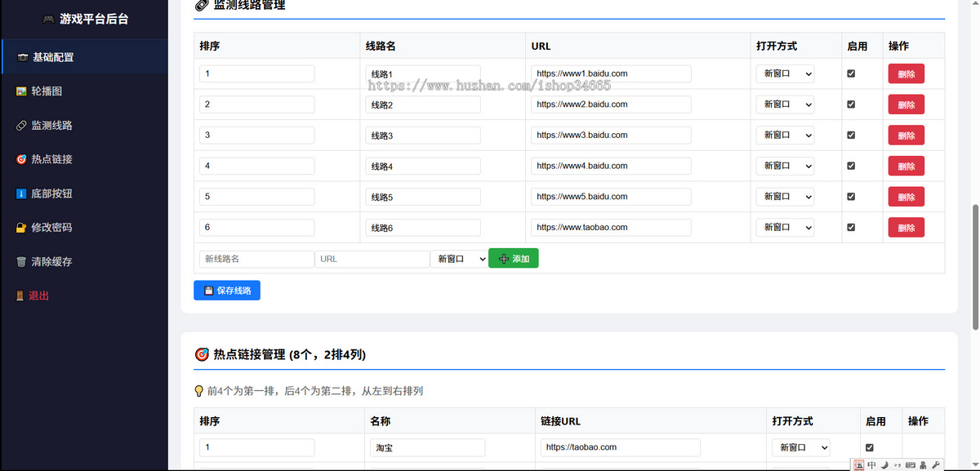Uncheck 启用 for 线路5
The image size is (980, 471).
[851, 197]
